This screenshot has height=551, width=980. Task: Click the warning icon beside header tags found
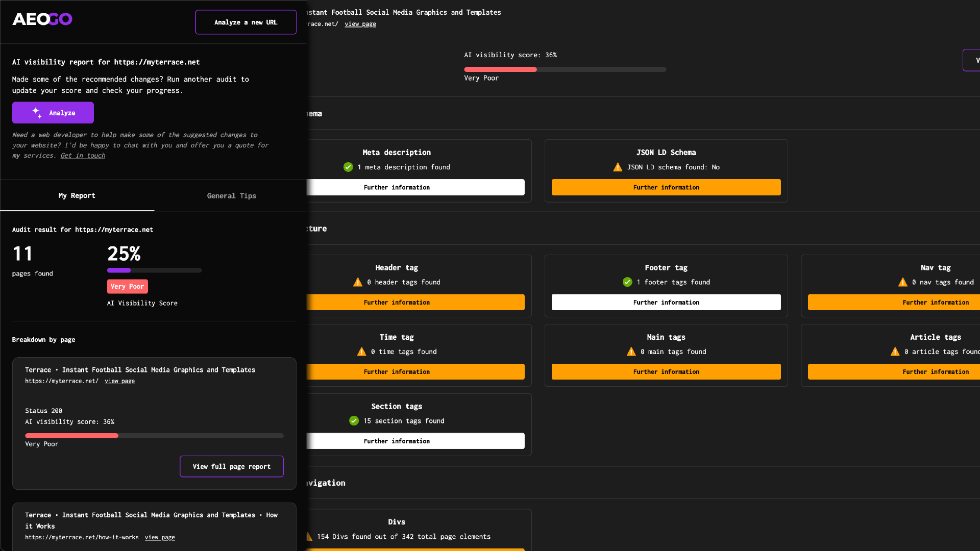click(358, 282)
